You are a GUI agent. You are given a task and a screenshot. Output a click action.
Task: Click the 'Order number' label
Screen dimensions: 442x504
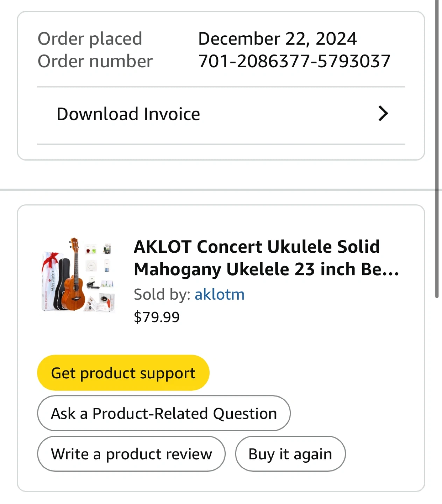coord(95,61)
